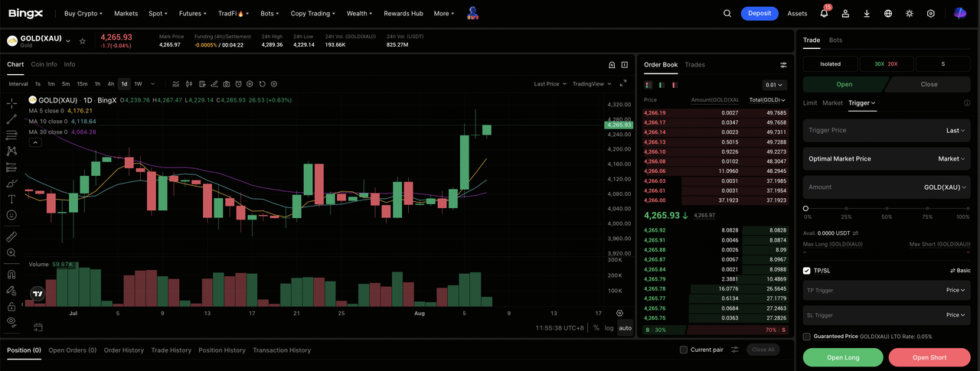Expand the chart to fullscreen
Screen dimensions: 980x371
[623, 83]
